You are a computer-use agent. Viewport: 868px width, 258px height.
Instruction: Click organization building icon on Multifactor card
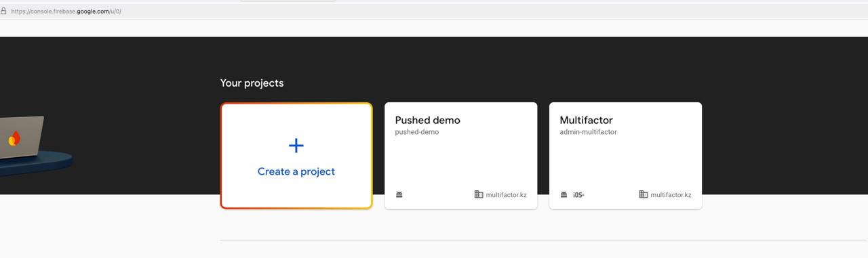pos(644,194)
